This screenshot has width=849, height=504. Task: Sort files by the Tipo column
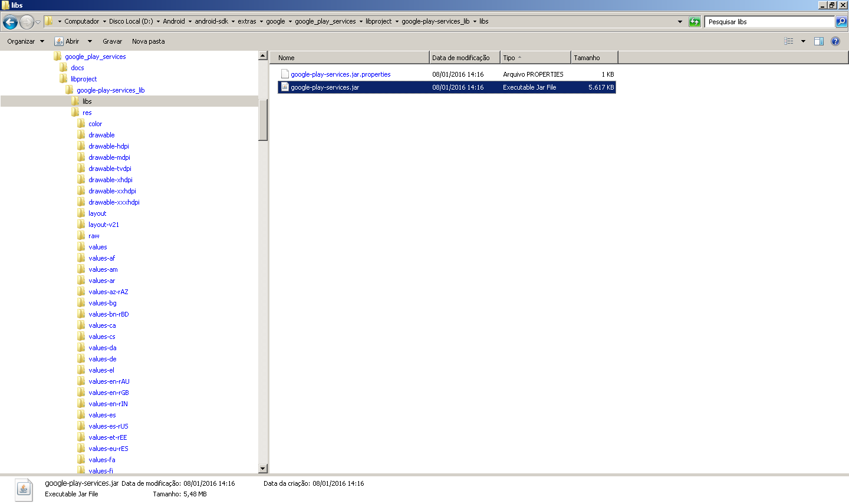535,58
